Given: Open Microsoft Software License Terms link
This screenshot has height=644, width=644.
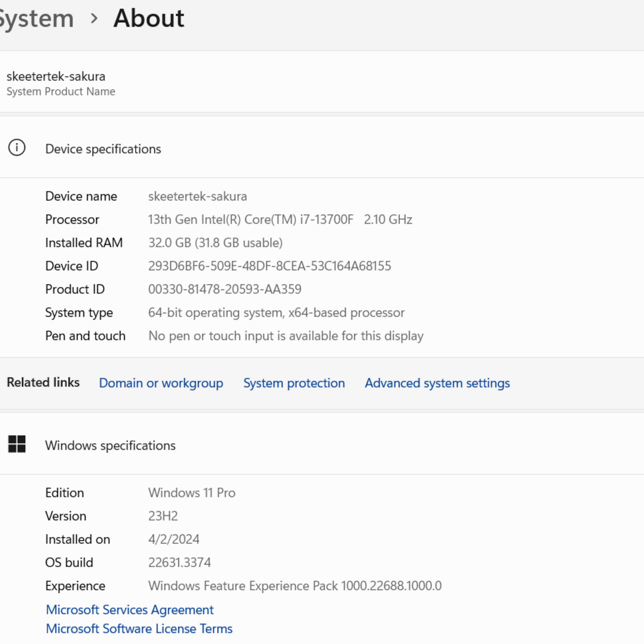Looking at the screenshot, I should 139,629.
